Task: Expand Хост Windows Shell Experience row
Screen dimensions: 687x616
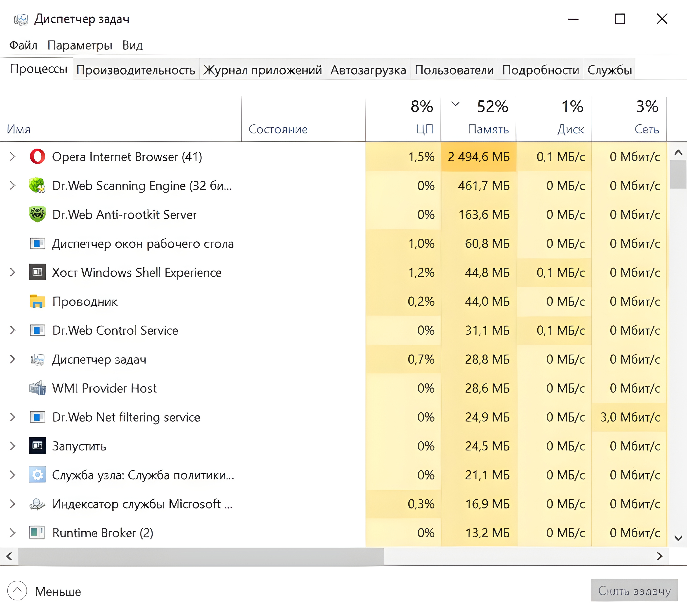Action: 12,272
